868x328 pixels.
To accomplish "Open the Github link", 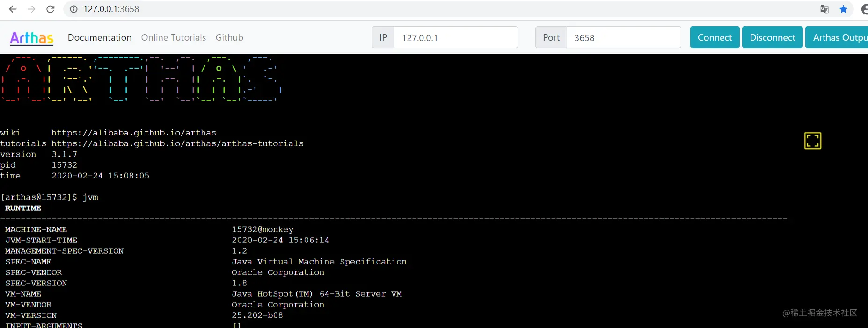I will point(229,37).
